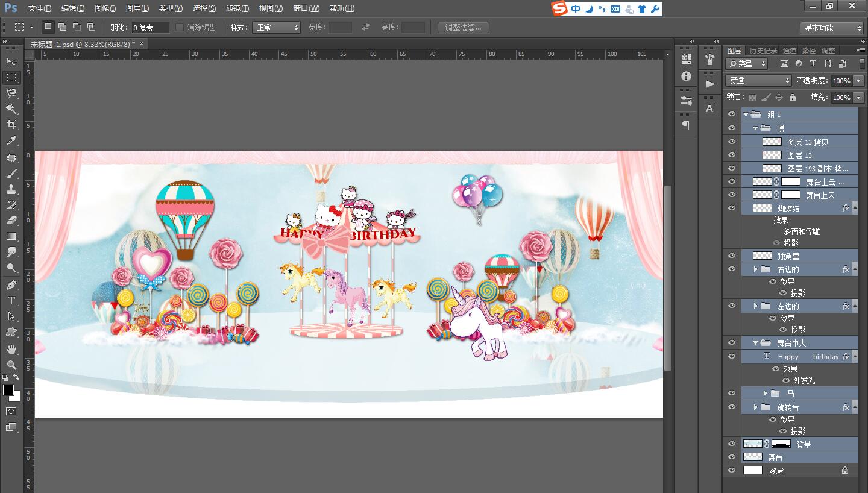Image resolution: width=868 pixels, height=493 pixels.
Task: Select the Brush tool
Action: click(x=11, y=173)
